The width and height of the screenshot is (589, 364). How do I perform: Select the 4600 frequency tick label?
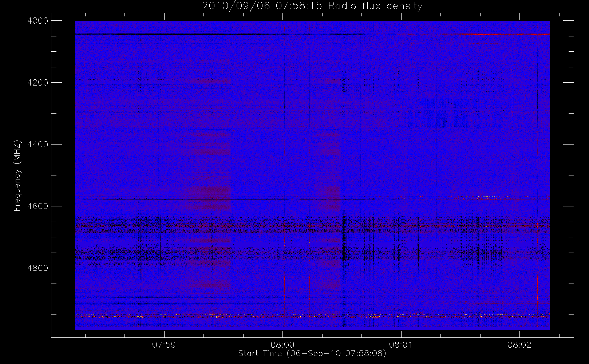pos(38,206)
